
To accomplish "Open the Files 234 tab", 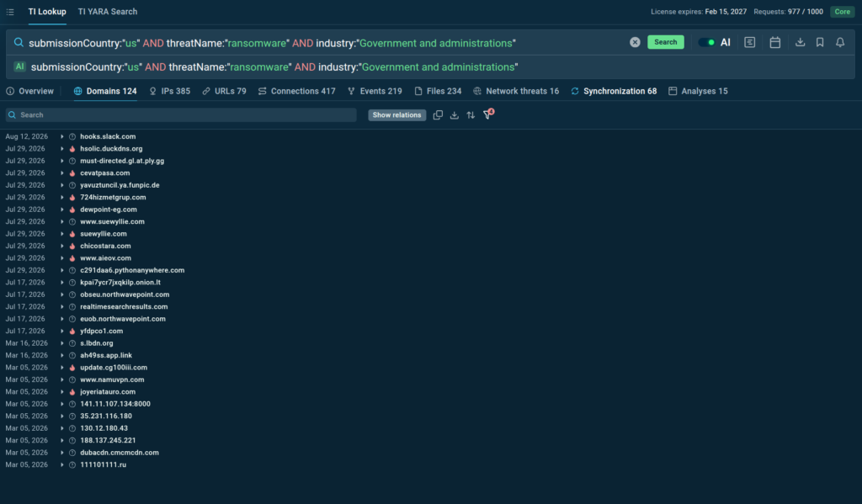I will point(438,91).
